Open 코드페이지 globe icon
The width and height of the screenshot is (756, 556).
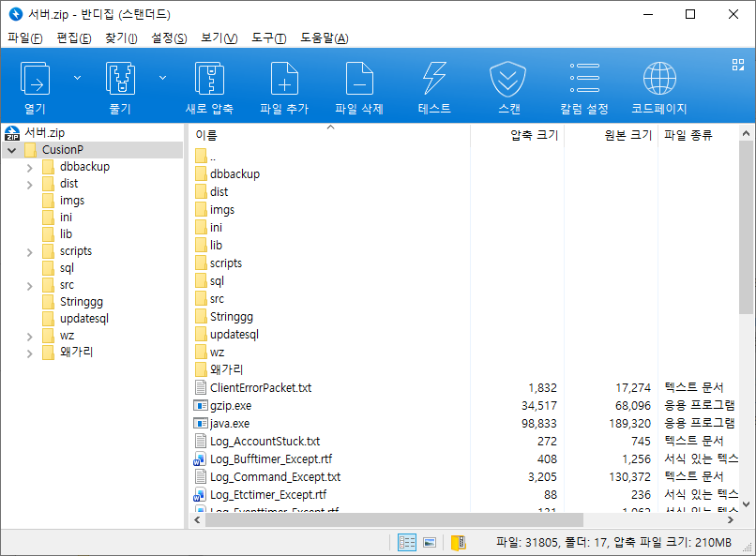pyautogui.click(x=659, y=78)
